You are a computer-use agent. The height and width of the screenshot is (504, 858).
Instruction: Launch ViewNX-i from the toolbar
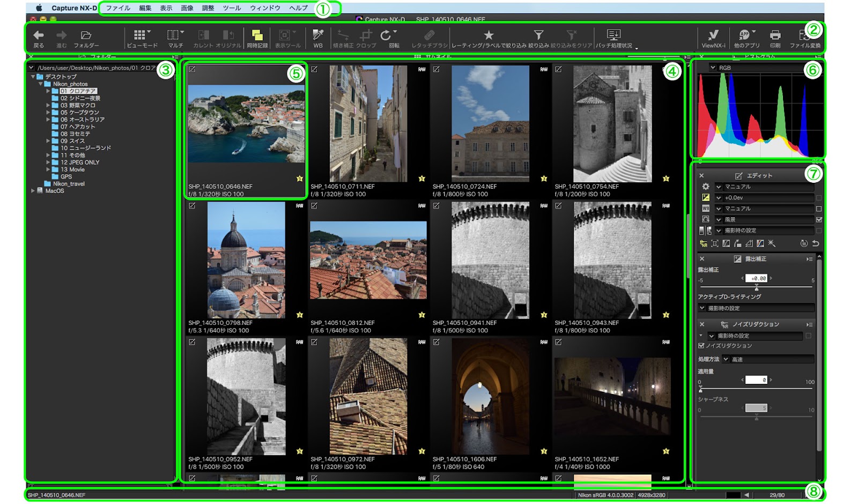[713, 35]
